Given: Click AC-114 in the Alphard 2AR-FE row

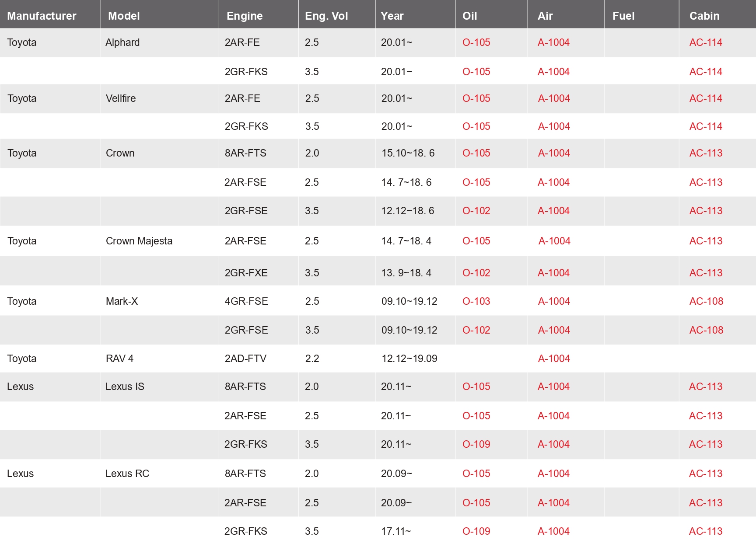Looking at the screenshot, I should (x=705, y=42).
